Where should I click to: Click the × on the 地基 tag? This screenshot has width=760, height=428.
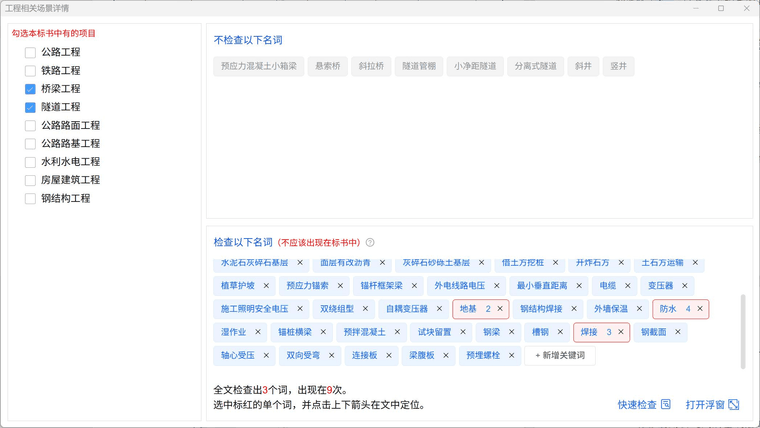tap(500, 309)
